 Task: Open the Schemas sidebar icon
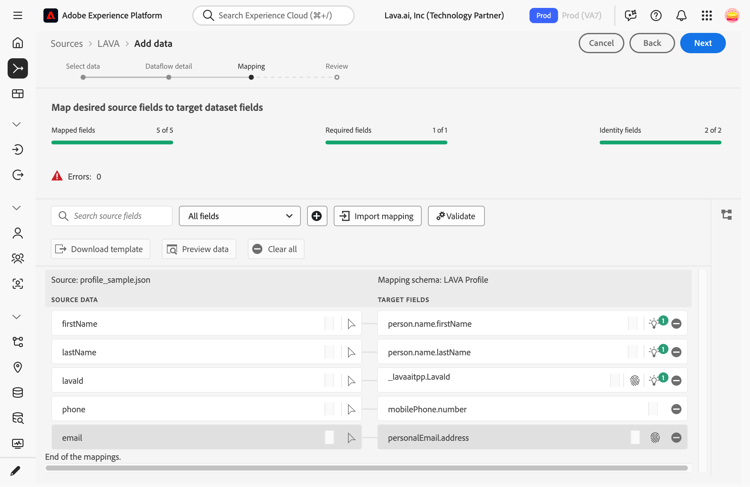click(18, 342)
